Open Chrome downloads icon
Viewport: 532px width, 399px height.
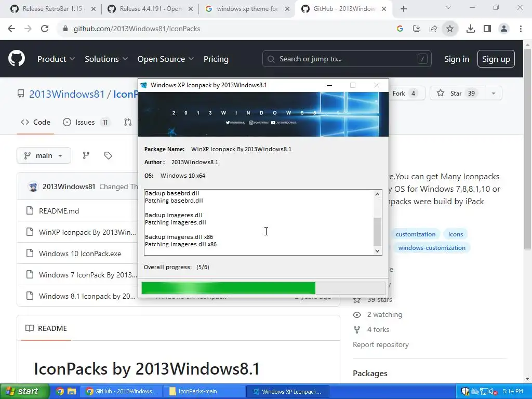tap(471, 29)
